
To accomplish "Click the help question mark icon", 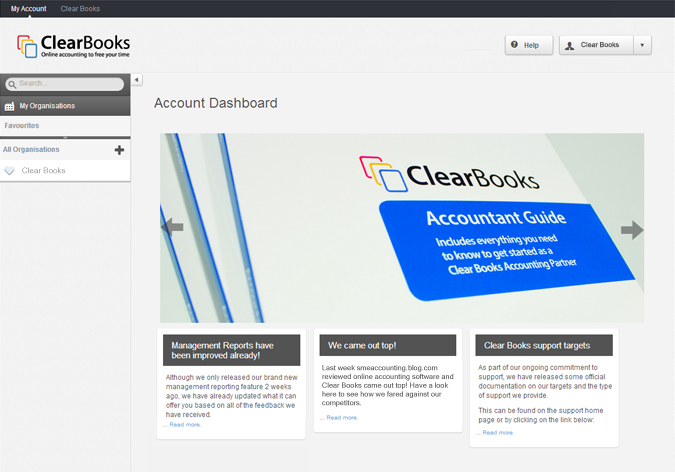I will tap(514, 44).
